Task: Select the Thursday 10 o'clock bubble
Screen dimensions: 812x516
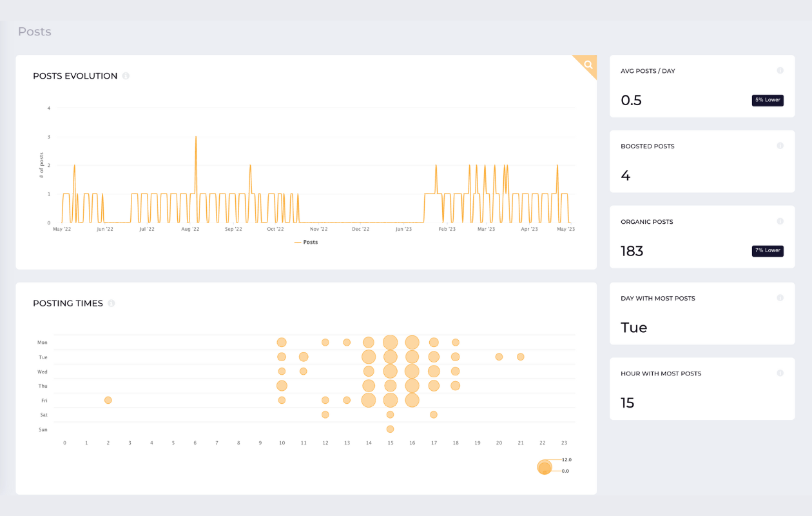Action: (282, 386)
